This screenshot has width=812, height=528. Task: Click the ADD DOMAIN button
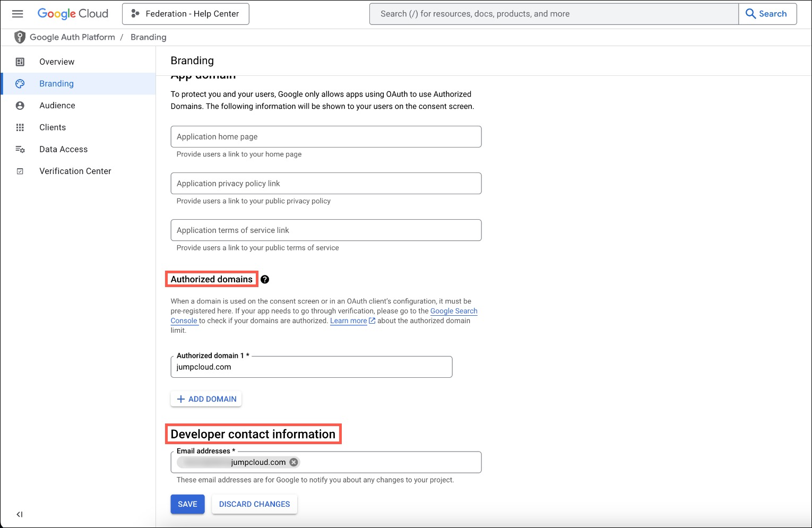click(206, 399)
